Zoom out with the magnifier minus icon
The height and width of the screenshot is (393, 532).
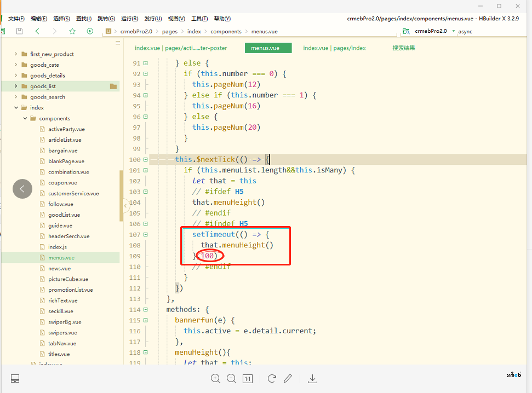click(x=231, y=378)
